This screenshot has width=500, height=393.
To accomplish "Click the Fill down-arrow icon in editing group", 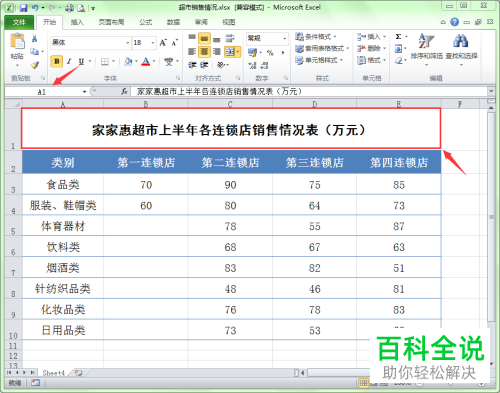I will (398, 49).
